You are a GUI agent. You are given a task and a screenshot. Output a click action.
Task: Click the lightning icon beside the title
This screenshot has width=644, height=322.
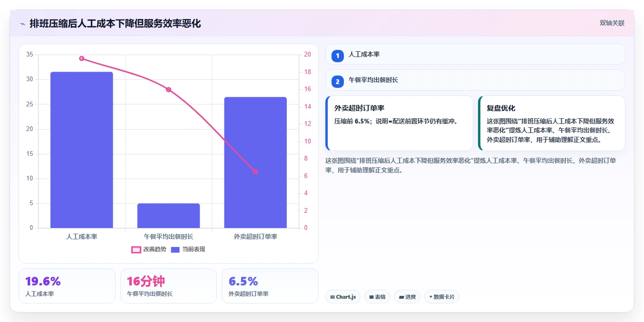click(x=22, y=23)
